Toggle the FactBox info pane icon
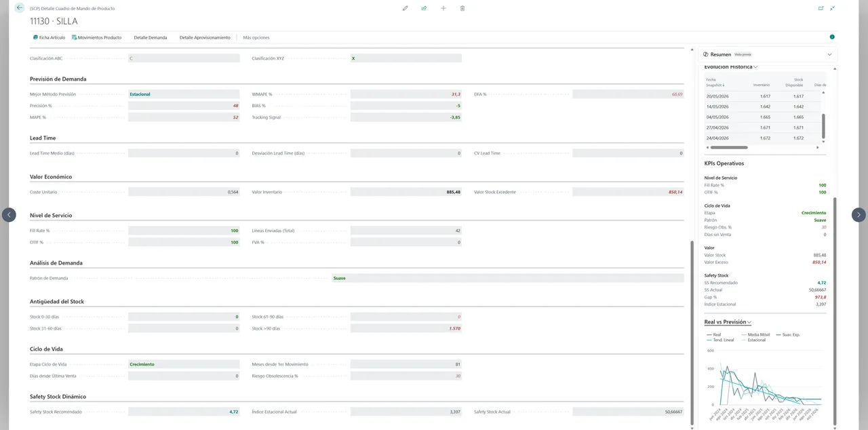This screenshot has width=868, height=430. 832,37
